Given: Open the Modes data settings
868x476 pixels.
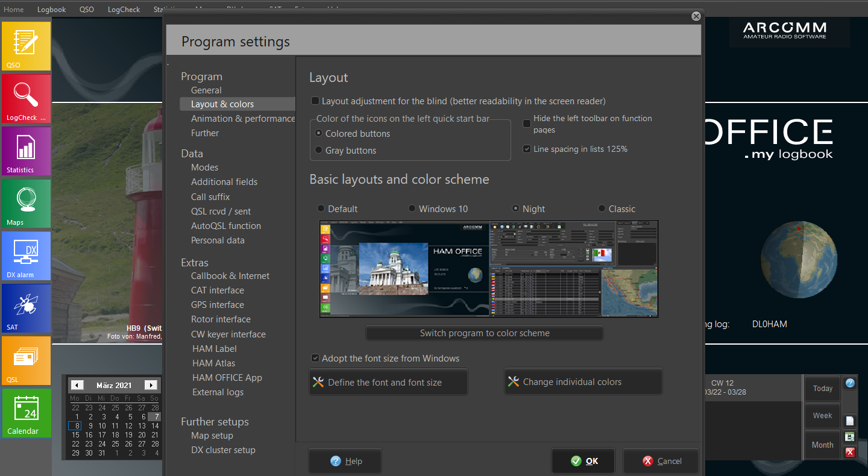Looking at the screenshot, I should coord(204,168).
